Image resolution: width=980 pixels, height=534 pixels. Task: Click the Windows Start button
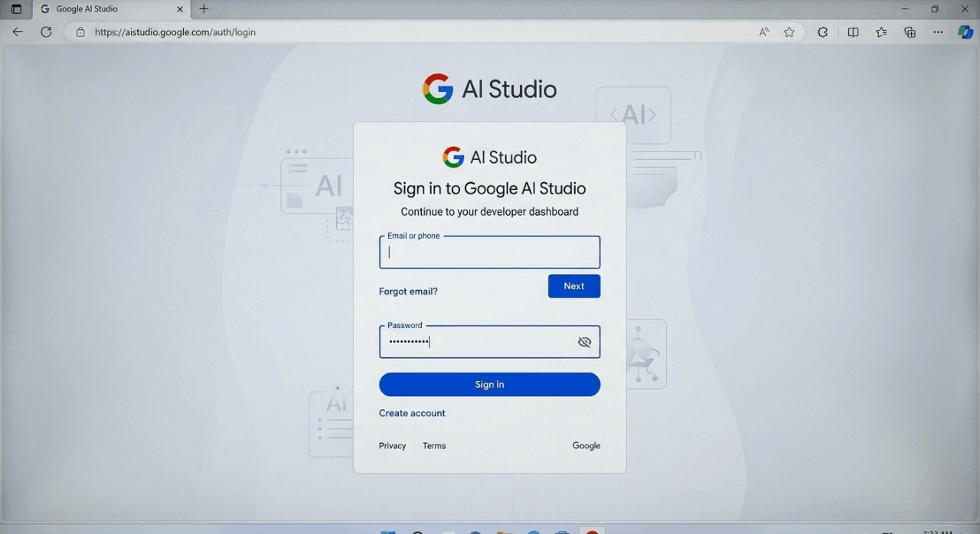click(388, 531)
